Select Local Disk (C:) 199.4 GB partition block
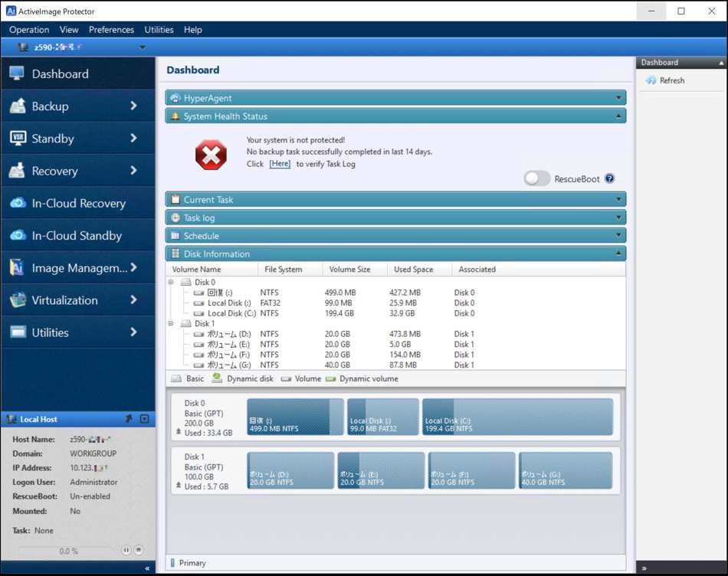This screenshot has height=576, width=728. (x=518, y=417)
